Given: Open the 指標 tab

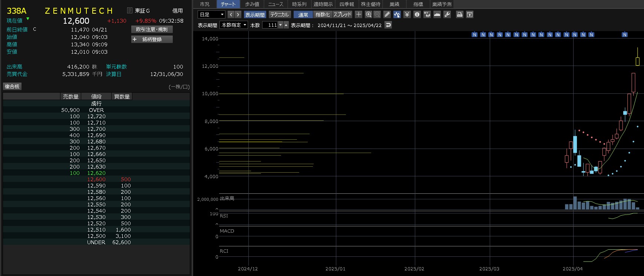Looking at the screenshot, I should pyautogui.click(x=418, y=4).
